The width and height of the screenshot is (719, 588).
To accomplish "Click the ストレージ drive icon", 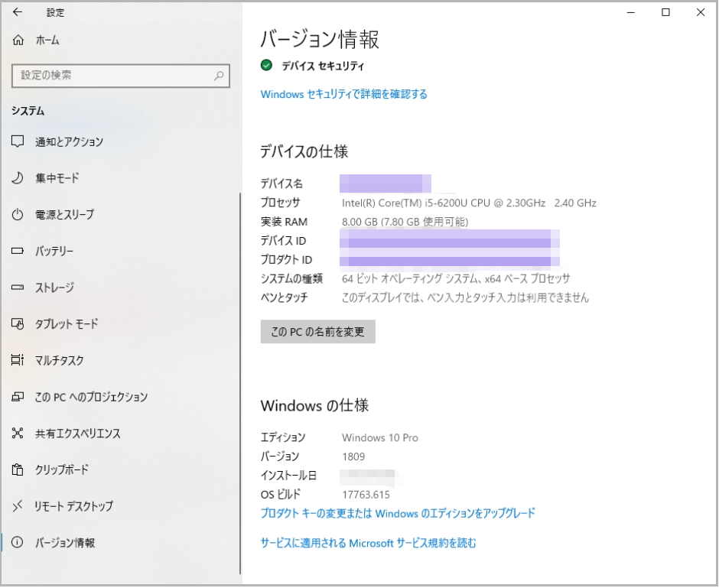I will 18,288.
